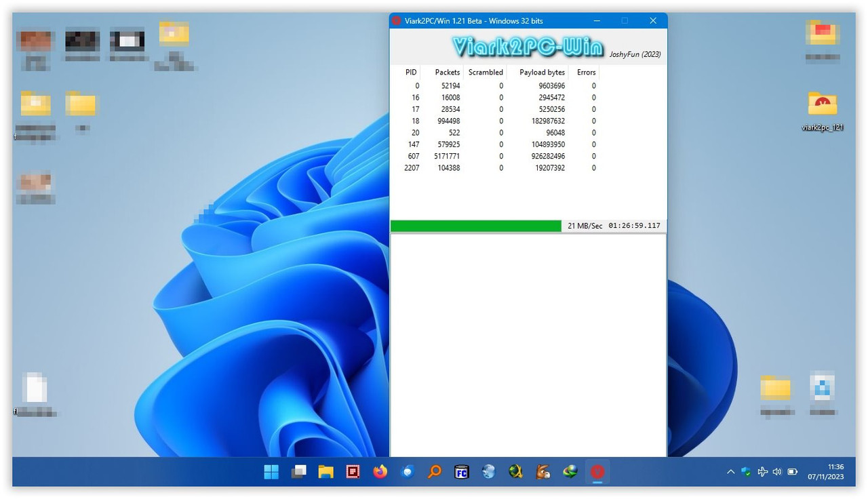Minimize the Viark2PC window
This screenshot has height=499, width=868.
[598, 21]
